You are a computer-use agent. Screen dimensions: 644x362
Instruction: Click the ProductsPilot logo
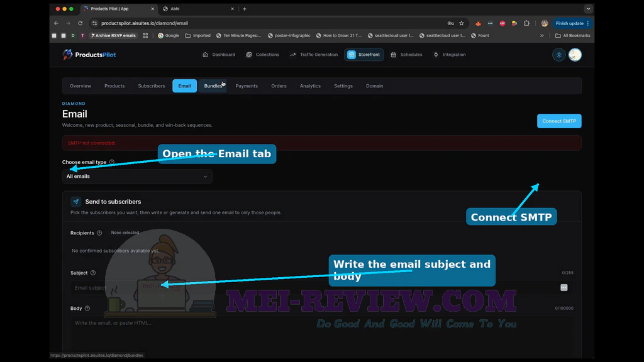89,55
